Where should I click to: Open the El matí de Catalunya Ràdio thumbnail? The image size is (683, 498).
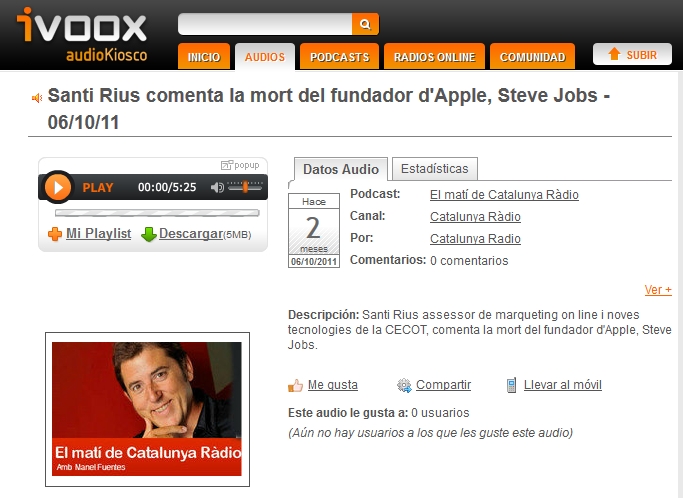tap(147, 409)
